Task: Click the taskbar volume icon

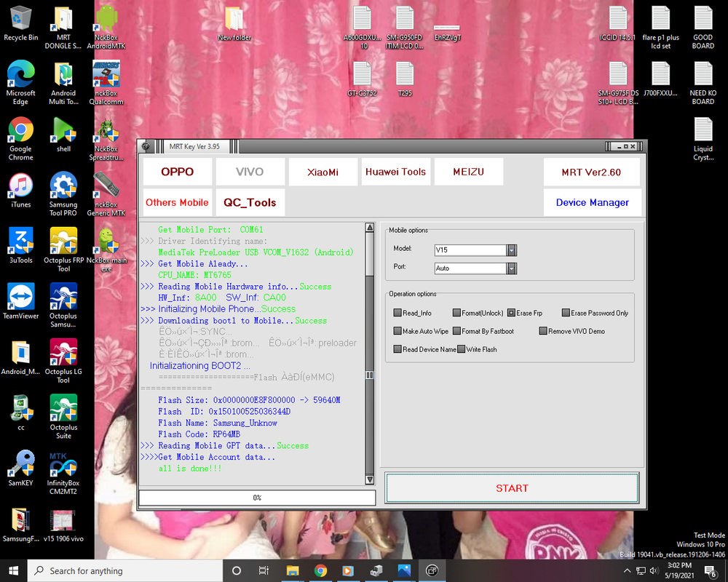Action: pyautogui.click(x=654, y=571)
